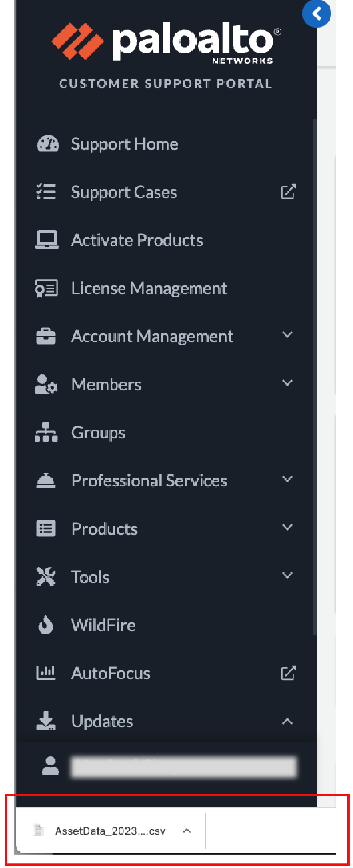Viewport: 353px width, 868px height.
Task: Click the AutoFocus external link icon
Action: coord(288,673)
